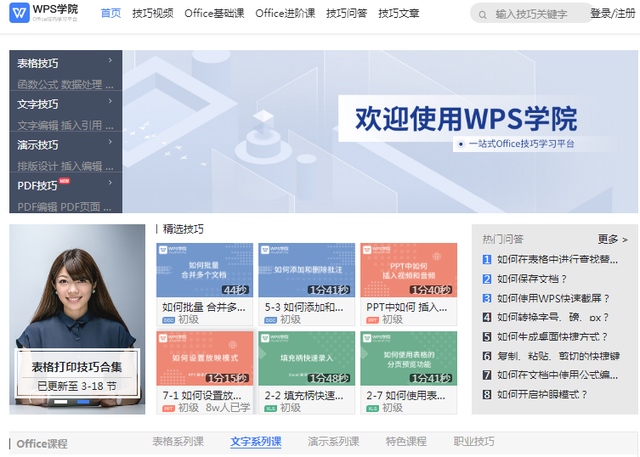The width and height of the screenshot is (640, 457).
Task: Click the NEW badge beside PDF技巧
Action: [x=64, y=181]
